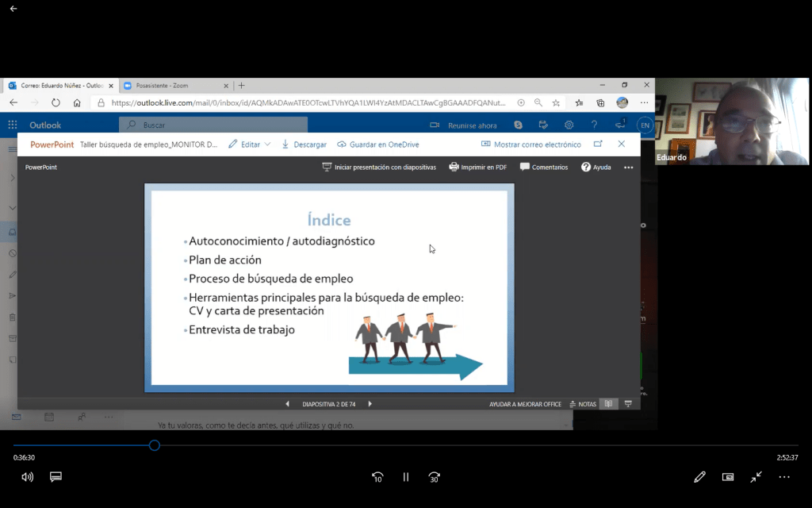The image size is (812, 508).
Task: Pause the video playback
Action: point(406,477)
